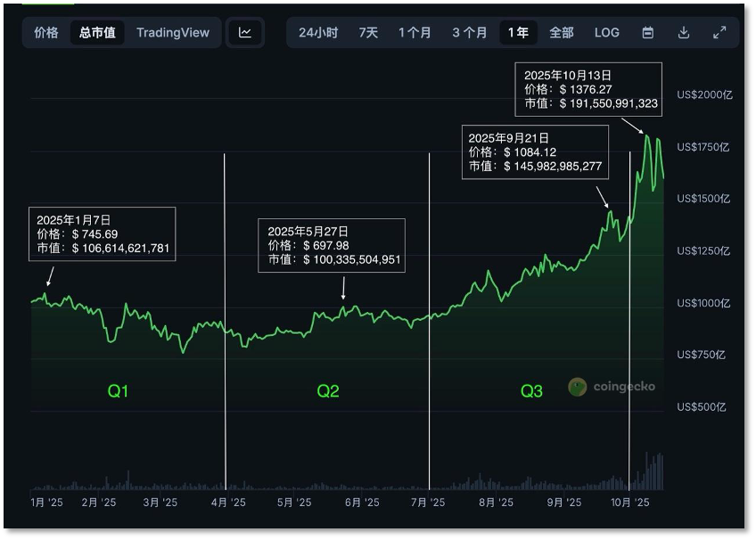The width and height of the screenshot is (756, 540).
Task: Select the 24小时 time range
Action: (318, 33)
